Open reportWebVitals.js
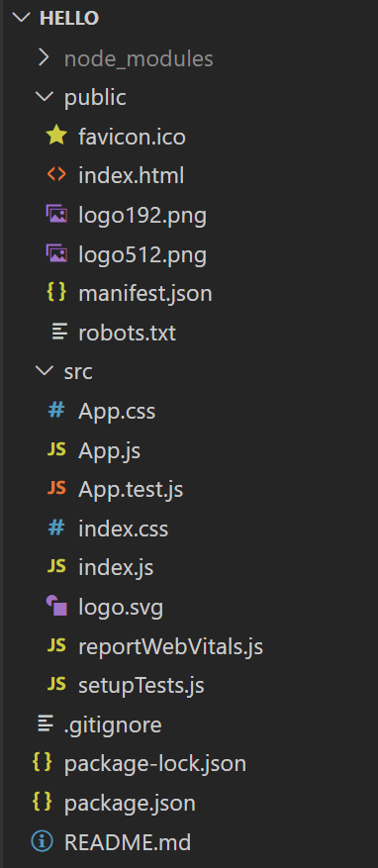Image resolution: width=378 pixels, height=868 pixels. click(x=170, y=646)
